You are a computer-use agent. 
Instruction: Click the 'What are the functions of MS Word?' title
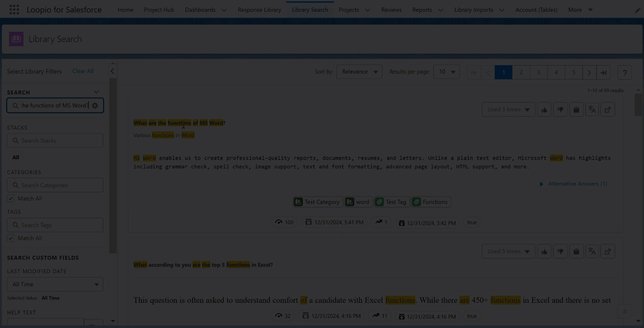pyautogui.click(x=179, y=123)
